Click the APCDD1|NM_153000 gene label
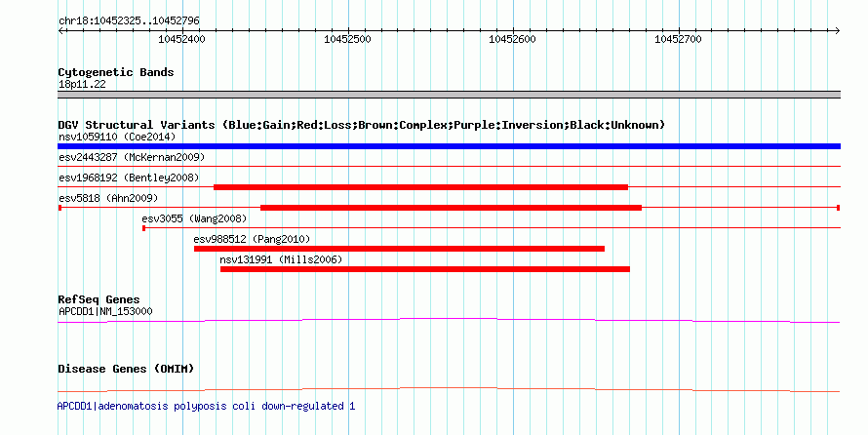The width and height of the screenshot is (868, 435). pyautogui.click(x=105, y=311)
